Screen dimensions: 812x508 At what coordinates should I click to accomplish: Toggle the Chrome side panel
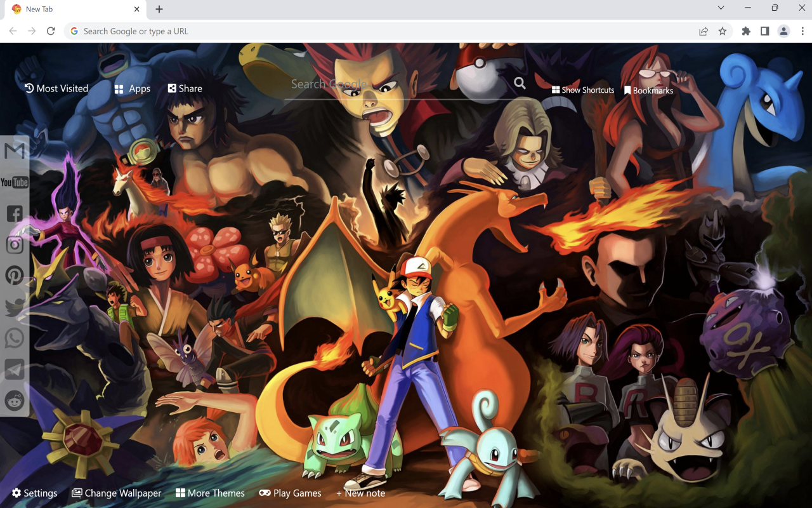(765, 31)
